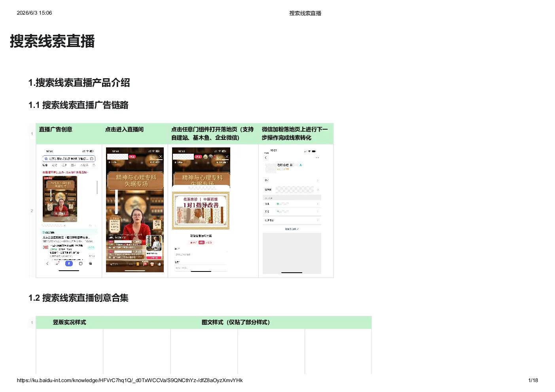Click table header 竖版实况样式
The width and height of the screenshot is (555, 392).
(69, 322)
